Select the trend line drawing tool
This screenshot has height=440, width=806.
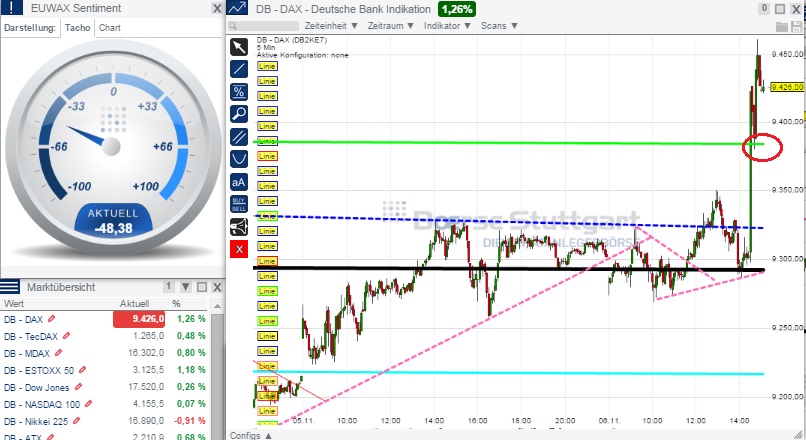pos(239,69)
